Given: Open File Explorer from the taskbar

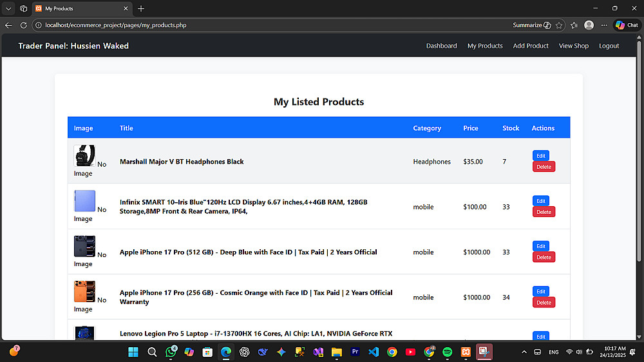Looking at the screenshot, I should (x=337, y=352).
